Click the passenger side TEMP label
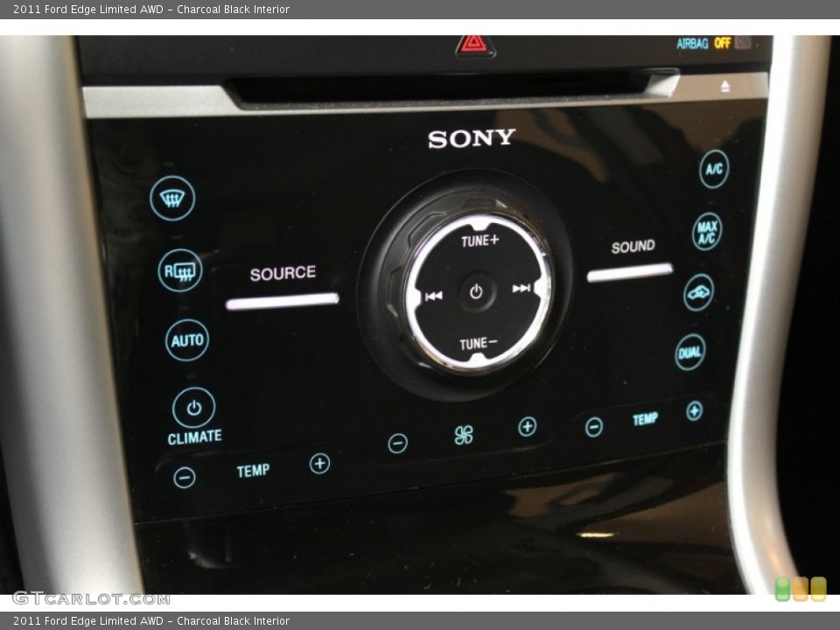 [x=645, y=418]
